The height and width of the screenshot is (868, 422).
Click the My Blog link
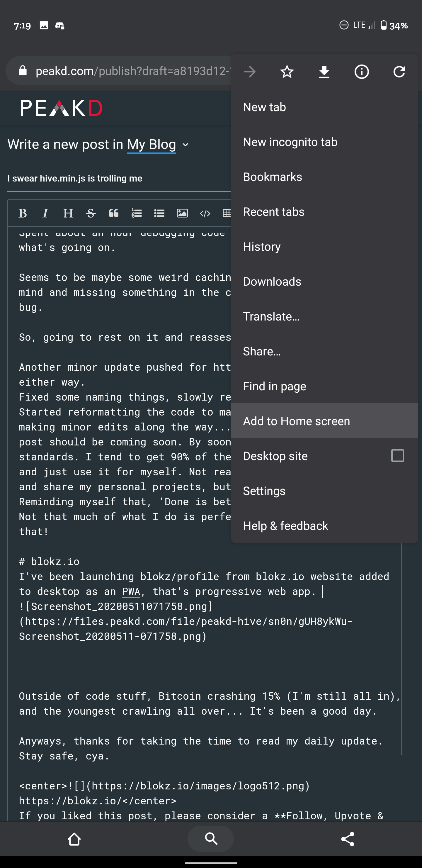(x=151, y=145)
